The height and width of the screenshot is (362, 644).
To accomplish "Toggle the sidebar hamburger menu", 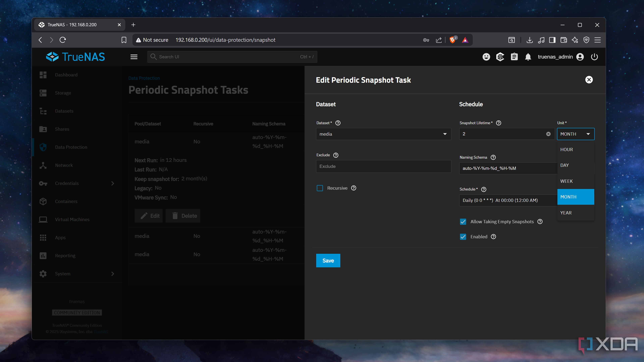I will click(x=134, y=57).
